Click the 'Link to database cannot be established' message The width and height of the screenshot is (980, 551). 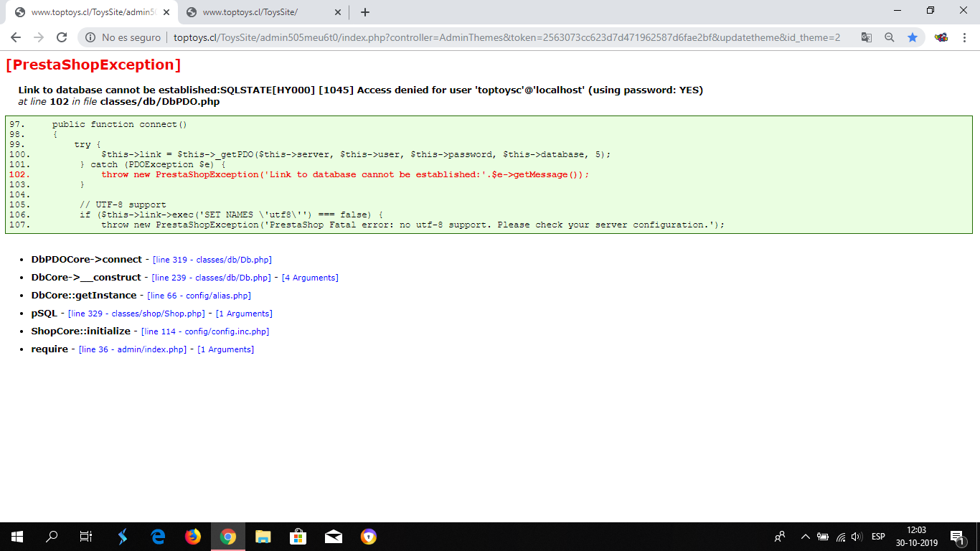tap(360, 90)
